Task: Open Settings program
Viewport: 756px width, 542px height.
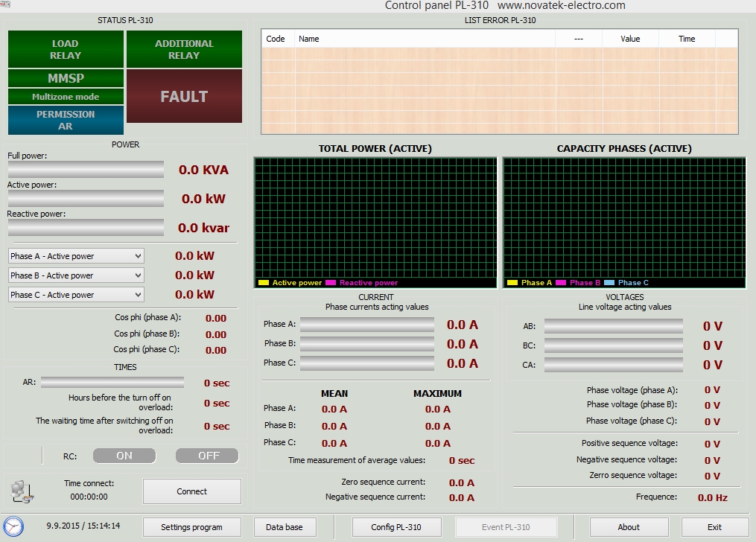Action: (192, 527)
